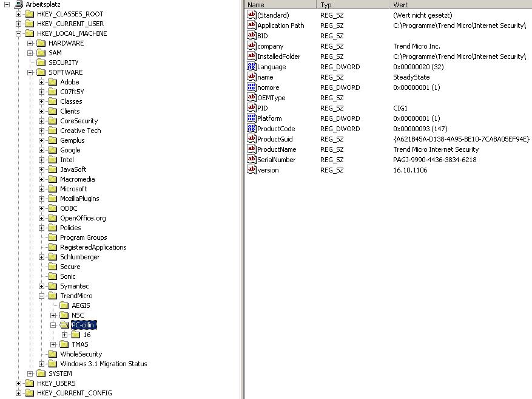Select the Intel key label

[67, 160]
